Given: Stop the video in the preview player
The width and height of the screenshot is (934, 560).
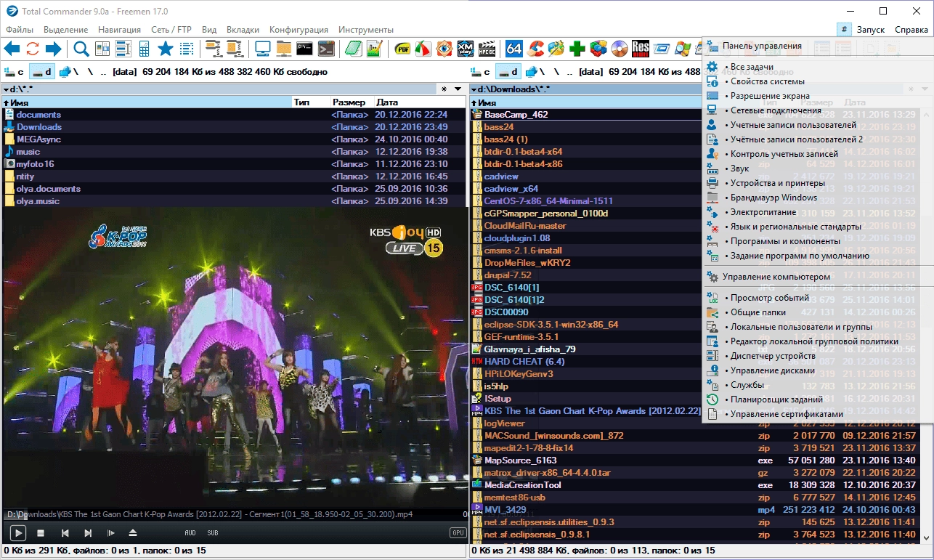Looking at the screenshot, I should click(41, 533).
